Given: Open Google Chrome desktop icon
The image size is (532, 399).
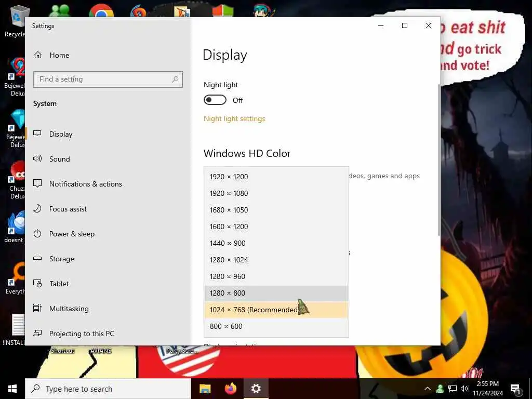Looking at the screenshot, I should [x=101, y=10].
